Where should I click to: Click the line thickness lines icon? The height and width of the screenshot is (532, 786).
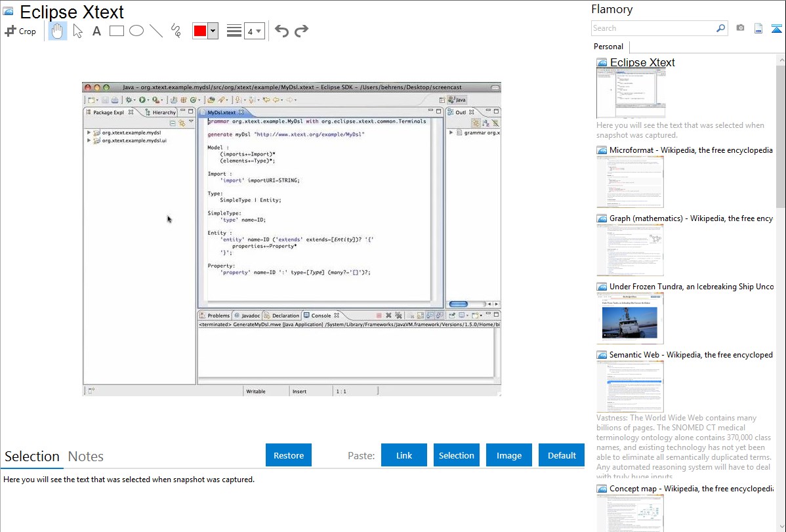234,31
